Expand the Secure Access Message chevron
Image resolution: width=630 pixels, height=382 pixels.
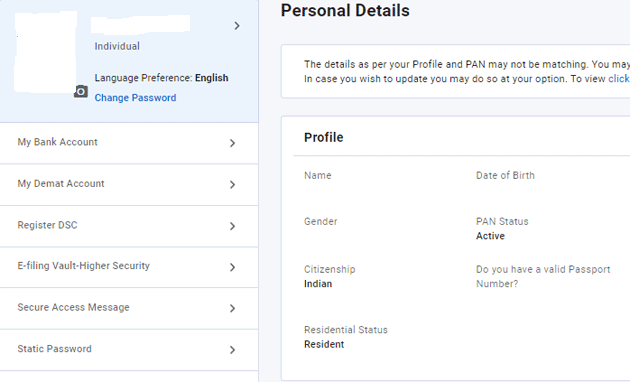(x=232, y=308)
